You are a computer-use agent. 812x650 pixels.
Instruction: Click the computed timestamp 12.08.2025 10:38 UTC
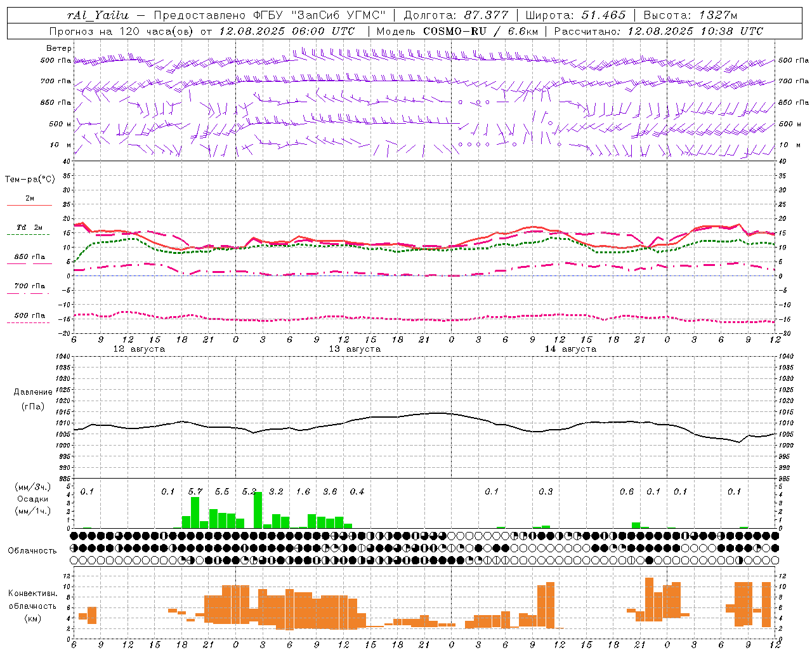[x=695, y=31]
